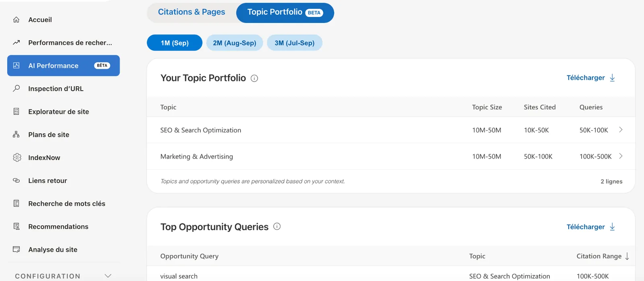This screenshot has height=281, width=644.
Task: Select the Topic Portfolio tab
Action: pyautogui.click(x=285, y=12)
